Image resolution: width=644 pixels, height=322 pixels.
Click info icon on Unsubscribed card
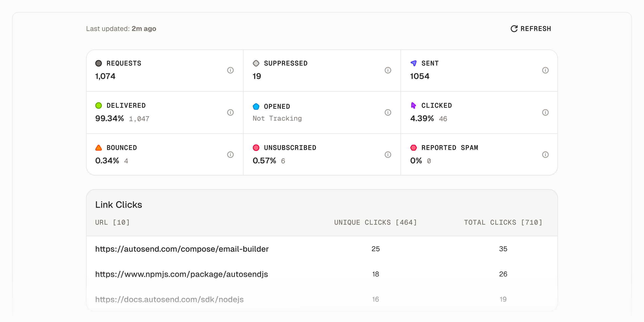pos(388,154)
